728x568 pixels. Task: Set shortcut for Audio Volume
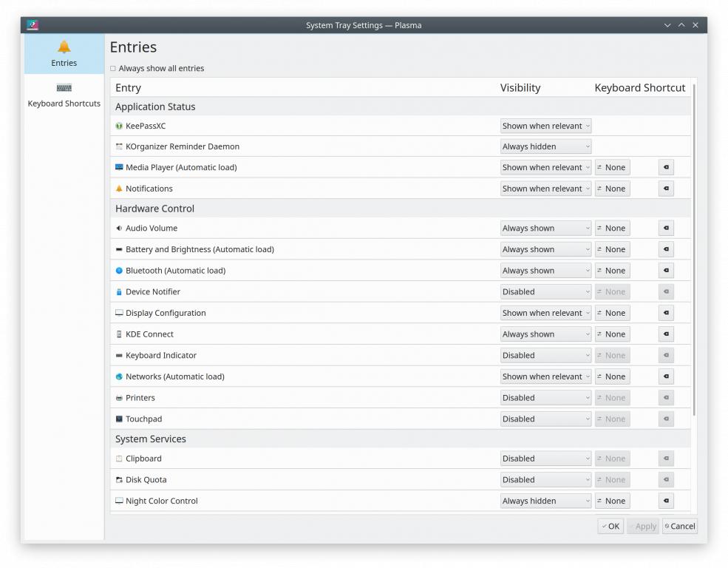coord(612,229)
